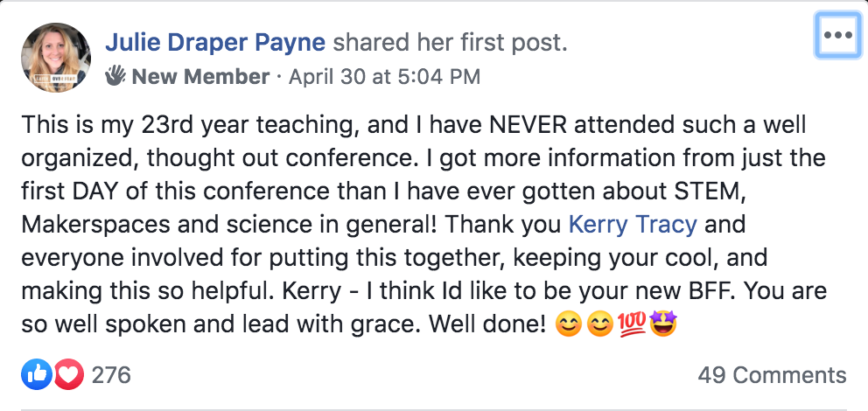Screen dimensions: 868x411
Task: Open the three-dot post options menu
Action: pyautogui.click(x=837, y=36)
